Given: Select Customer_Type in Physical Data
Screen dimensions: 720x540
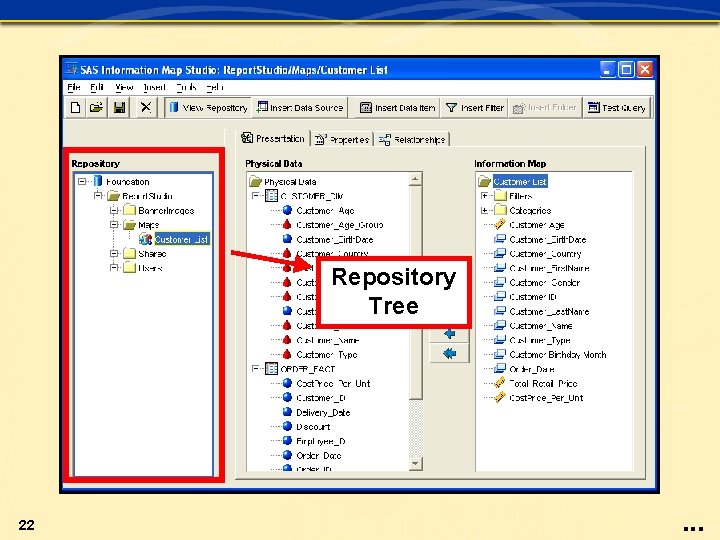Looking at the screenshot, I should [x=327, y=354].
